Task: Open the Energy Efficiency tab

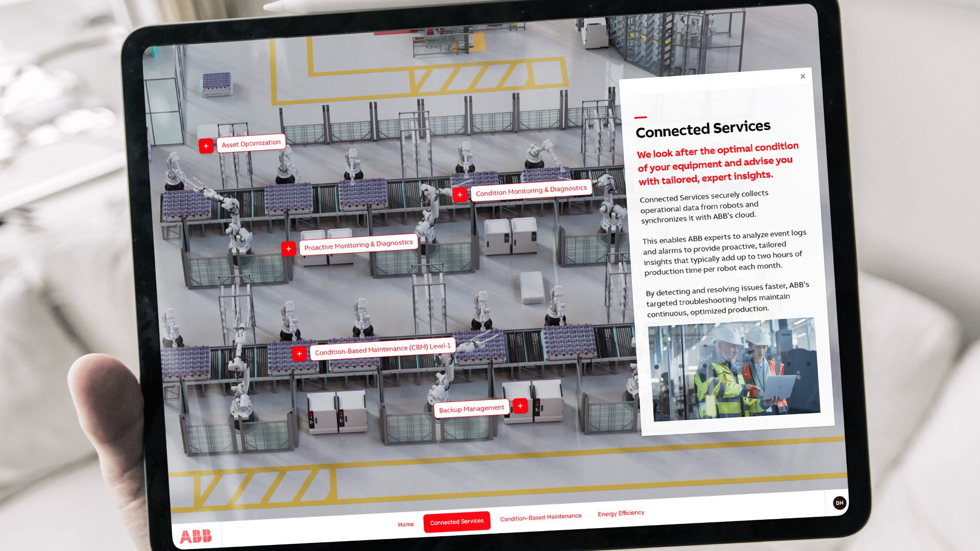Action: click(x=621, y=513)
